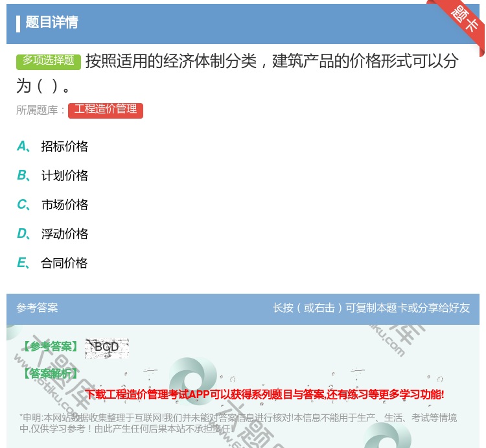Open the red app download promotion link
This screenshot has width=486, height=448.
click(264, 394)
